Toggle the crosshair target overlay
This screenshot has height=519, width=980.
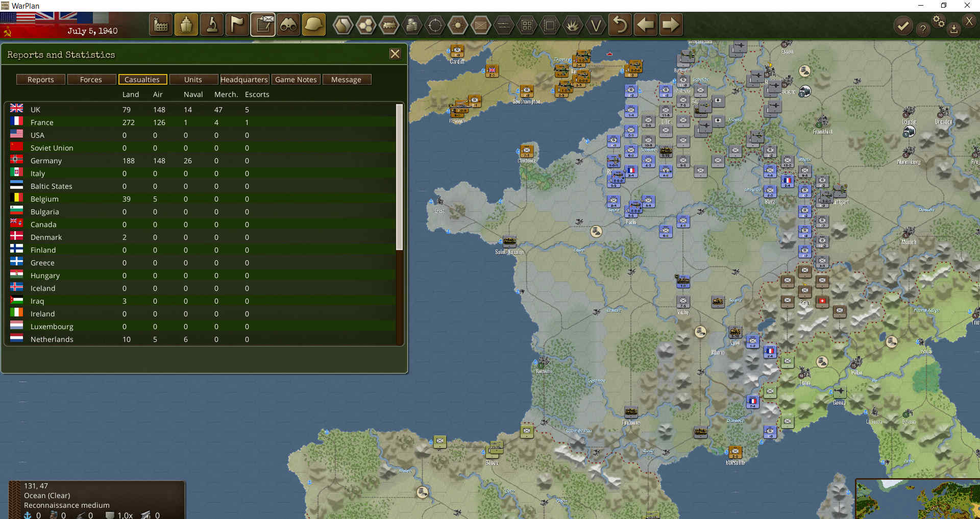point(435,24)
